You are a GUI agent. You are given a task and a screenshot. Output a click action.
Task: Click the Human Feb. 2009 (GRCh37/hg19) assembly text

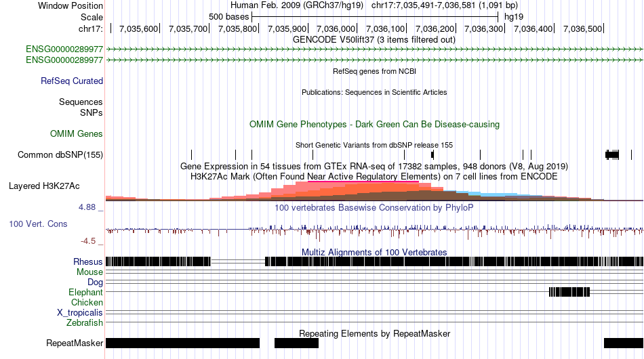pos(297,5)
